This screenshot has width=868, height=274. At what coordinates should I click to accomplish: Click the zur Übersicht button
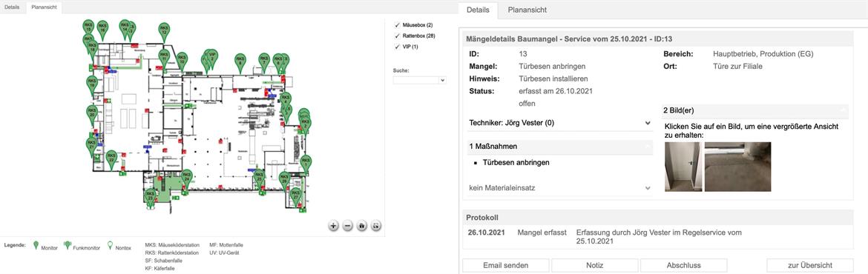pyautogui.click(x=810, y=265)
